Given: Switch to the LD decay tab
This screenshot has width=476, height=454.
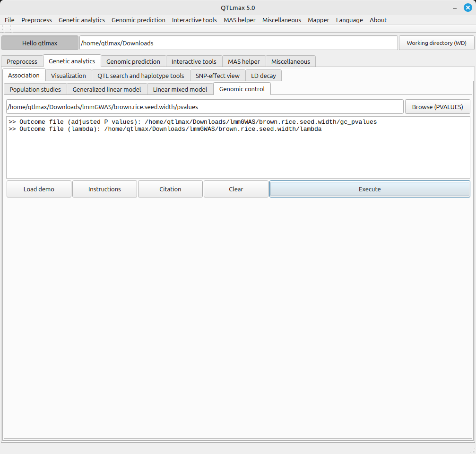Looking at the screenshot, I should (x=263, y=76).
